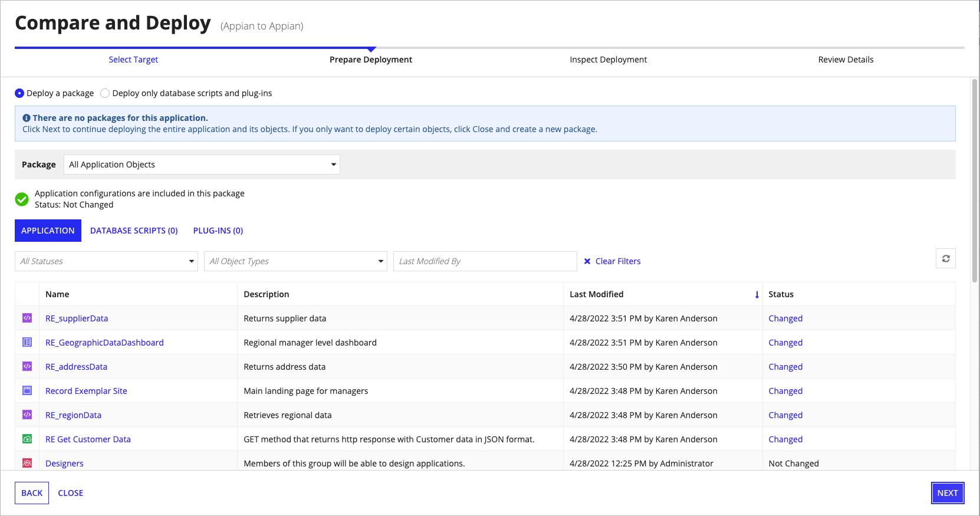Click the site icon beside Record Exemplar Site
The image size is (980, 516).
(x=27, y=390)
